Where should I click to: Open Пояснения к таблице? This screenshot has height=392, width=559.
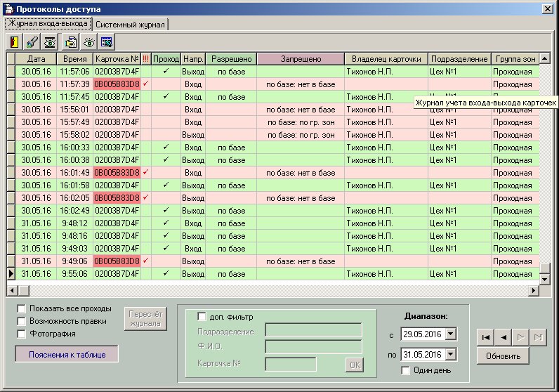pos(67,355)
